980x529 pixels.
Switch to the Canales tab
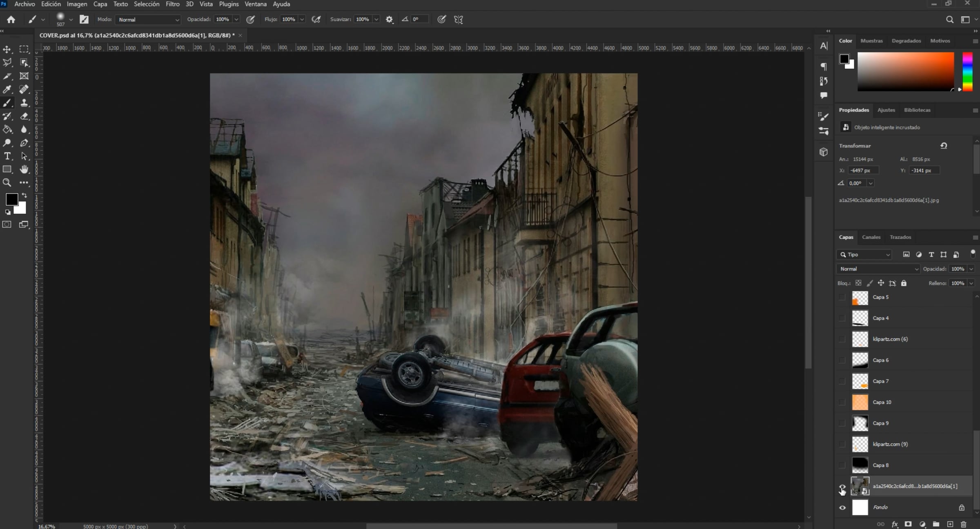[871, 237]
